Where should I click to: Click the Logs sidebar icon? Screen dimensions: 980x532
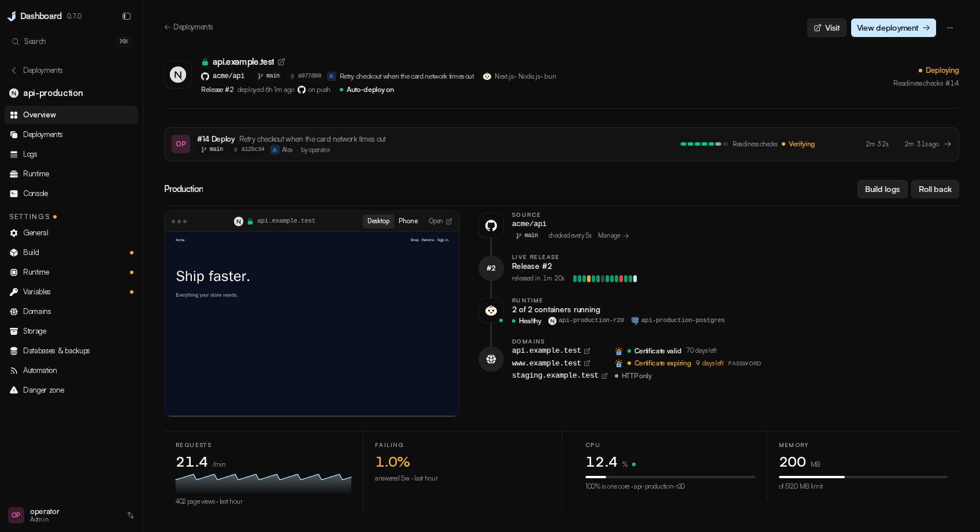tap(14, 154)
